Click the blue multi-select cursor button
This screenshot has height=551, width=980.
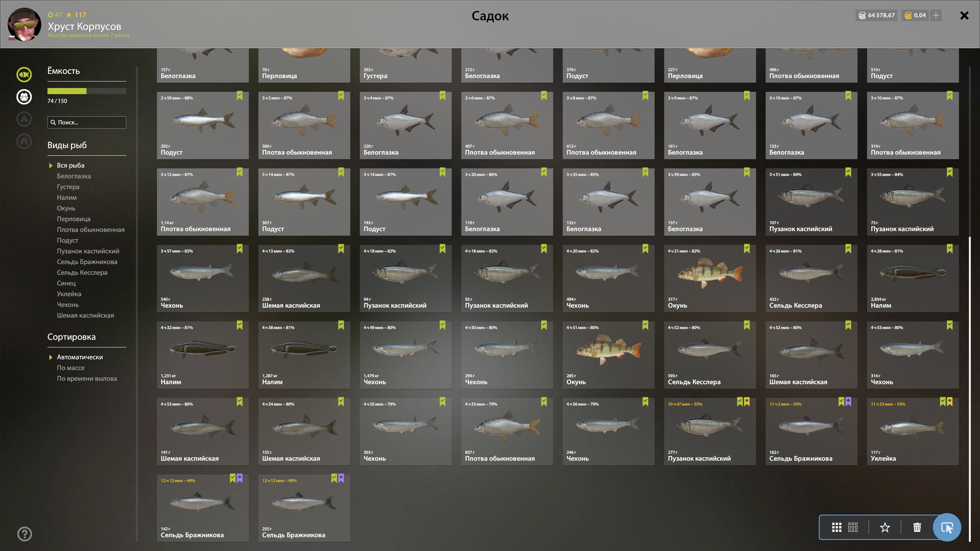coord(947,527)
